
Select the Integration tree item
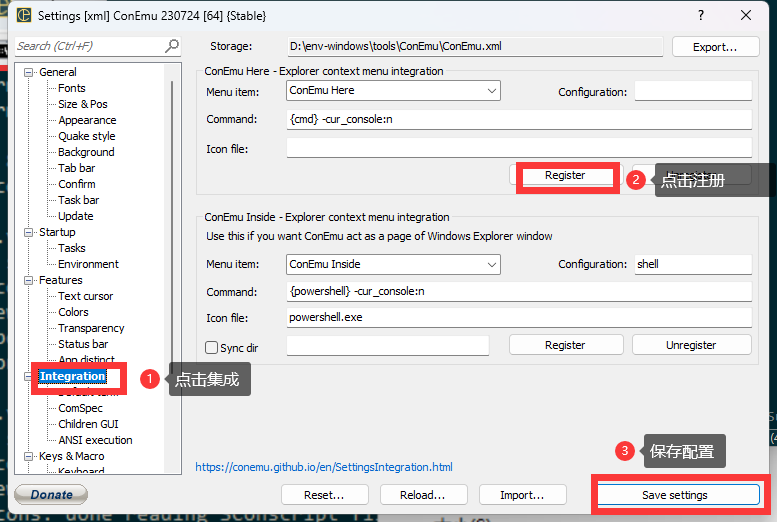(72, 376)
